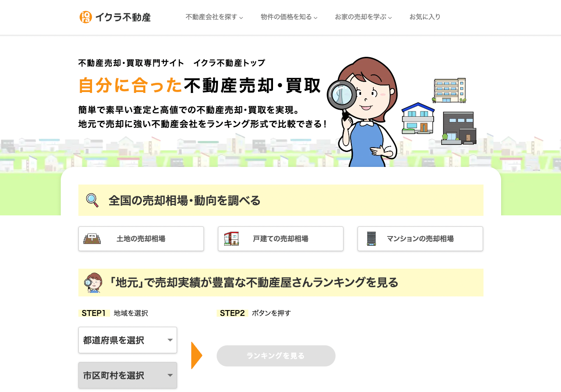The image size is (561, 392).
Task: Click the land plot icon in 土地の売却相場
Action: coord(92,239)
